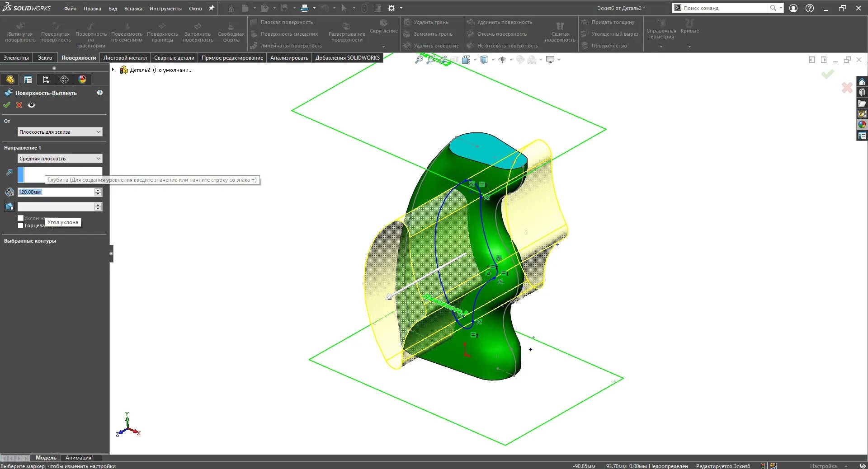This screenshot has width=868, height=469.
Task: Open the Файл menu
Action: point(70,9)
